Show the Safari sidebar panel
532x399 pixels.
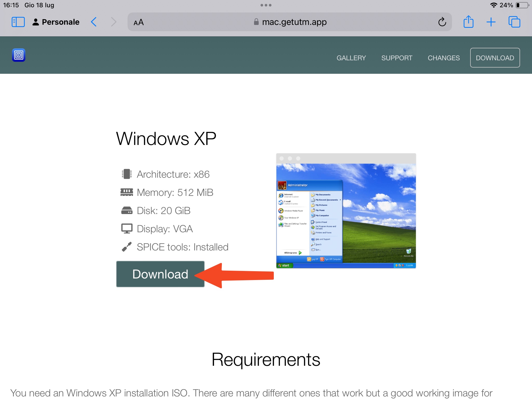pos(18,22)
